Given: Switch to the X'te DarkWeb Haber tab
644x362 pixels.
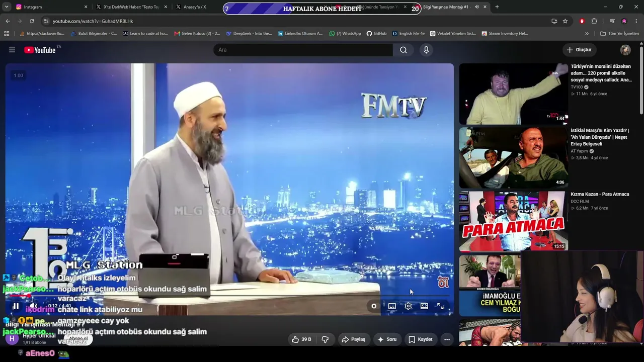Looking at the screenshot, I should tap(131, 7).
